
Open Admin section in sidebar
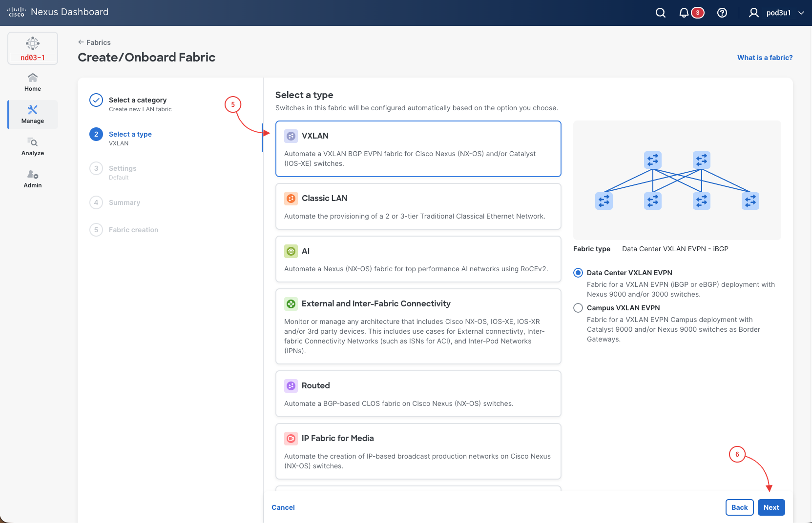(33, 179)
